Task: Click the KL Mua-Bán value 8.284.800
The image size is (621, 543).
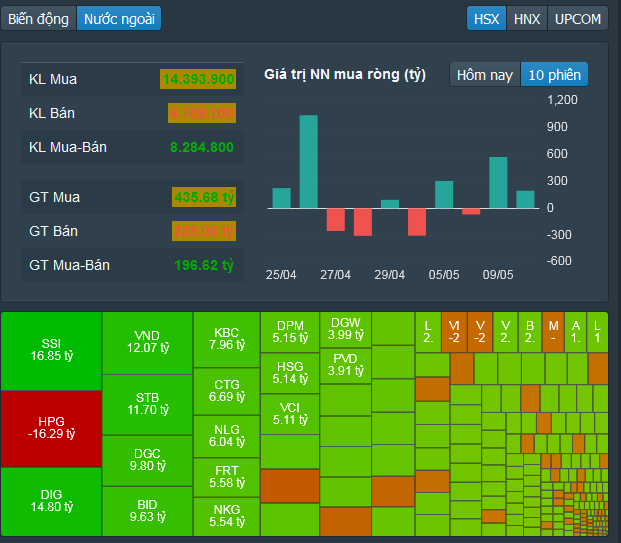Action: pos(202,147)
